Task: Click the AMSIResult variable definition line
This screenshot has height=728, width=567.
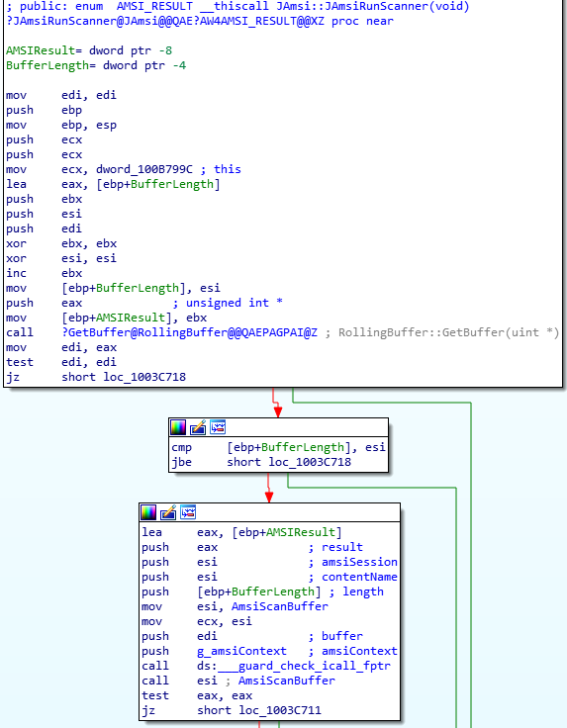Action: click(x=89, y=50)
